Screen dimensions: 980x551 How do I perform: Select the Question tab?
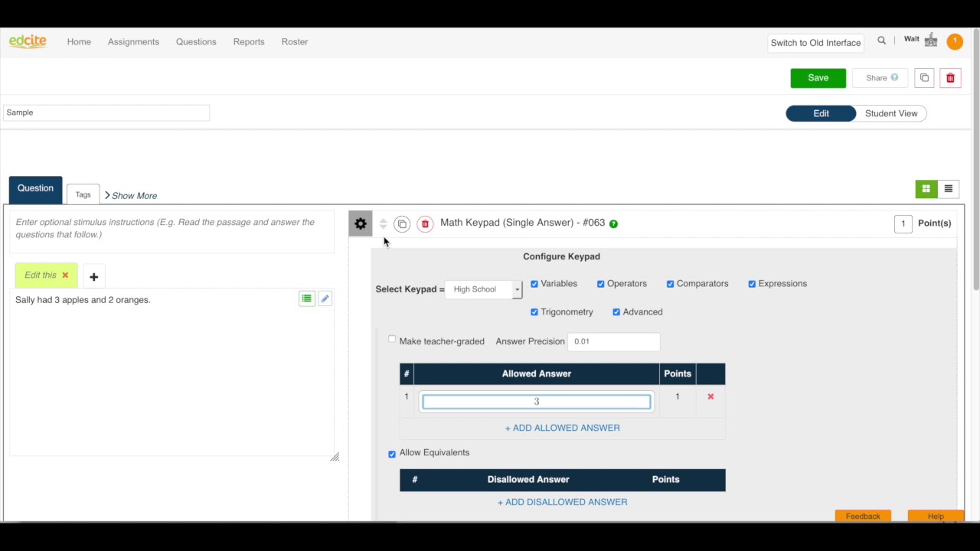click(x=35, y=189)
